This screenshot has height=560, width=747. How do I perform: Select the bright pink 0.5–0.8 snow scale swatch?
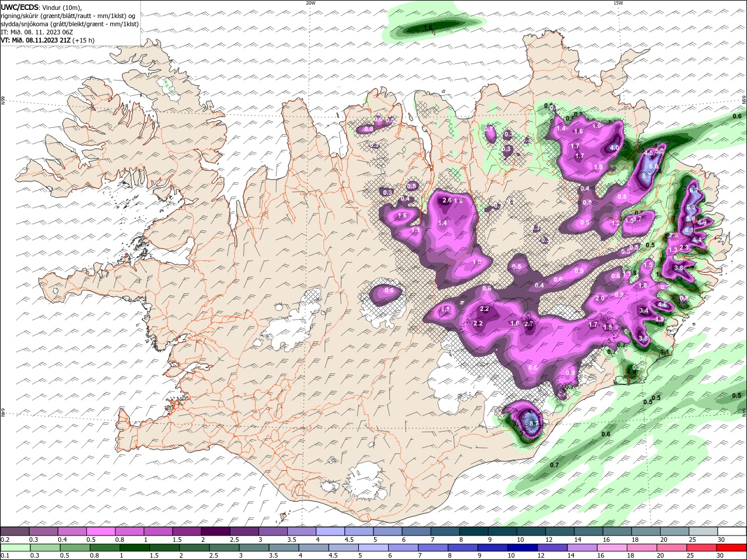pyautogui.click(x=100, y=531)
